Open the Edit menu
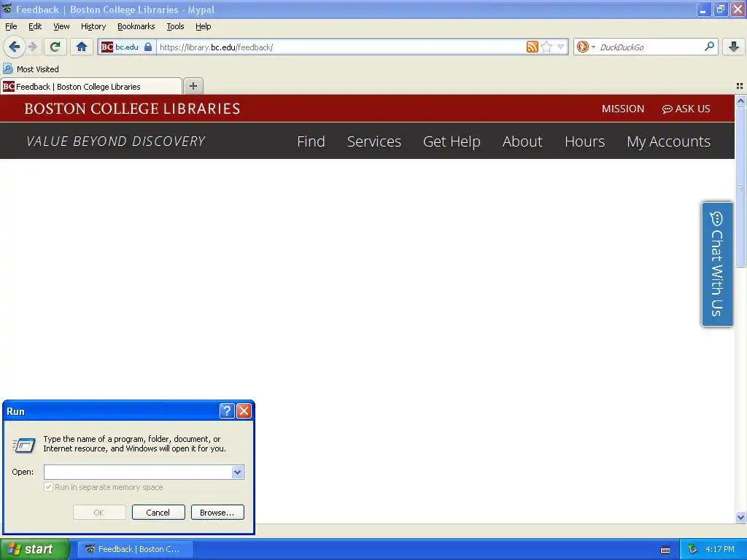The width and height of the screenshot is (747, 560). coord(35,26)
